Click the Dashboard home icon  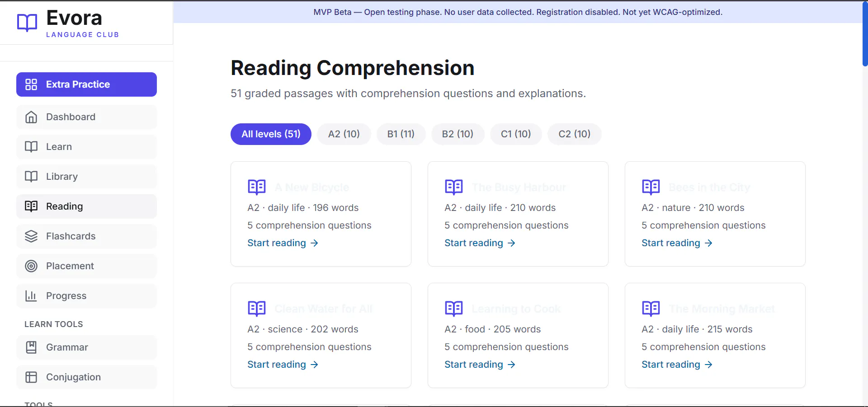[31, 117]
